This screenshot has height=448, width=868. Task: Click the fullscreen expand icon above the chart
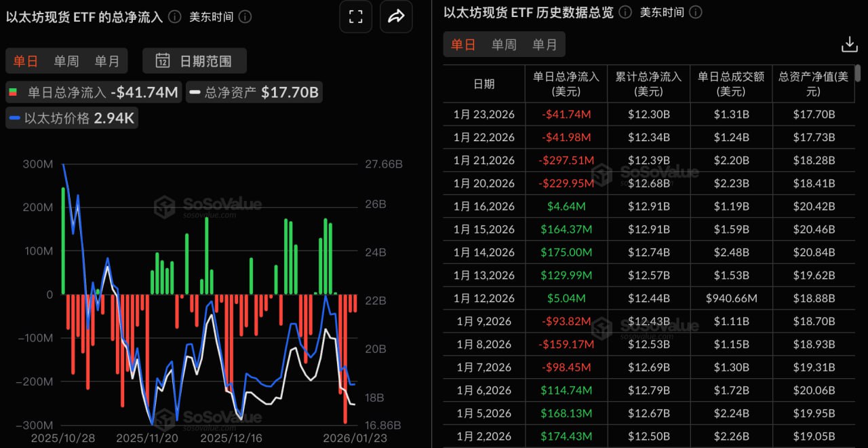click(355, 16)
